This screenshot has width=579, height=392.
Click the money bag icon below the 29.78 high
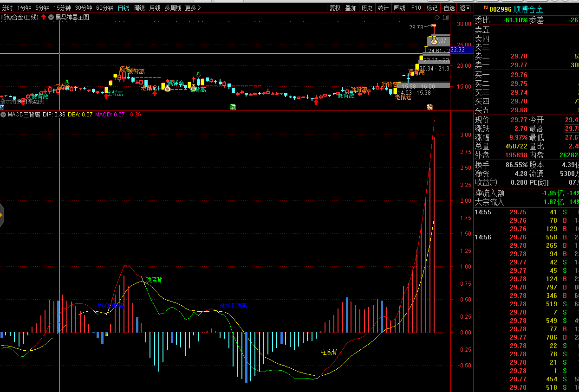pyautogui.click(x=434, y=40)
